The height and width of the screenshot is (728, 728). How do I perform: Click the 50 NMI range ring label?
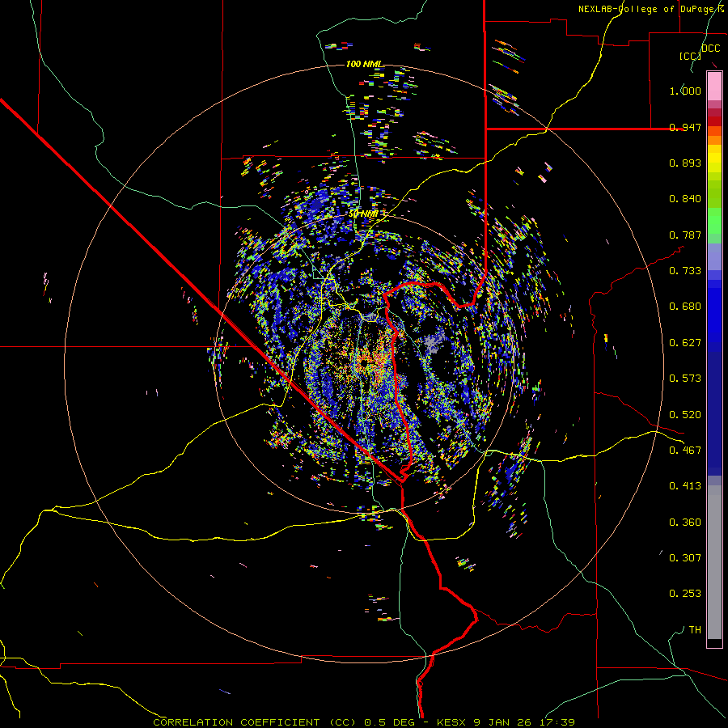[x=363, y=214]
